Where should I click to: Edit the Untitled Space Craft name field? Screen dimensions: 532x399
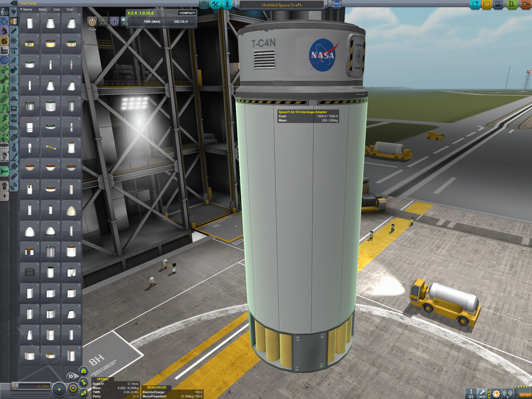[x=282, y=5]
